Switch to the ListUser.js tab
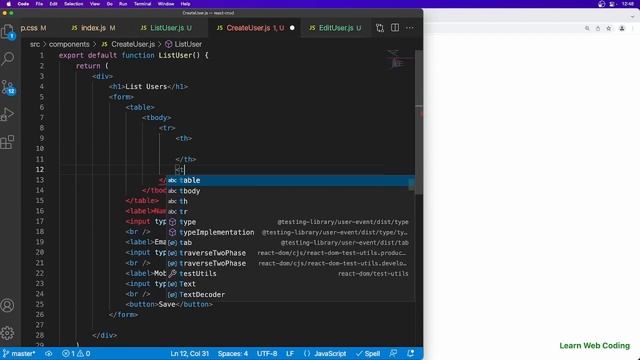 tap(166, 28)
